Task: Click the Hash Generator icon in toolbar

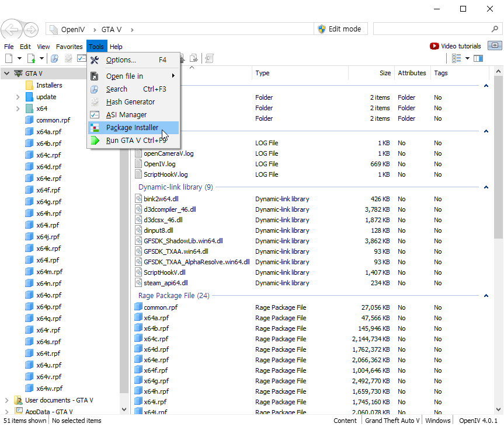Action: 68,58
